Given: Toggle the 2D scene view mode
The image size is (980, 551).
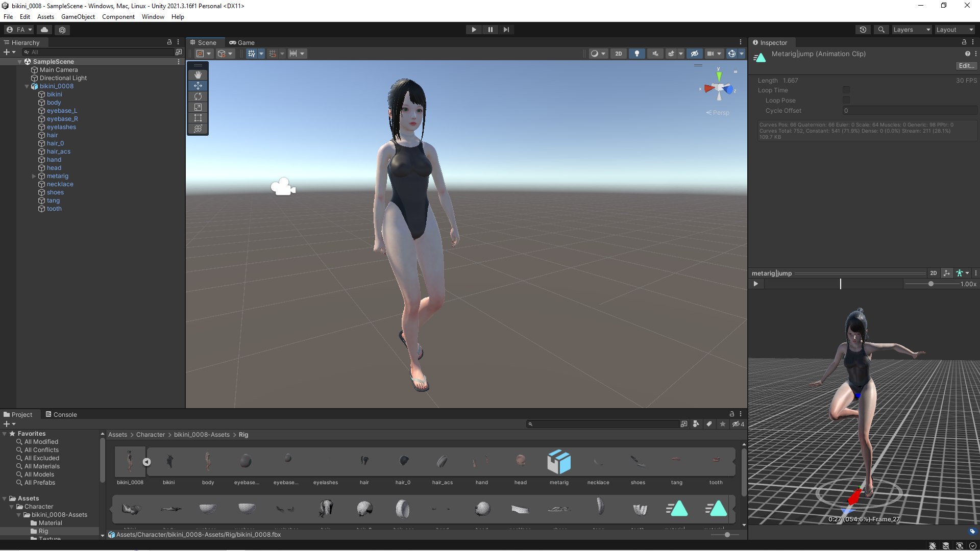Looking at the screenshot, I should coord(618,54).
